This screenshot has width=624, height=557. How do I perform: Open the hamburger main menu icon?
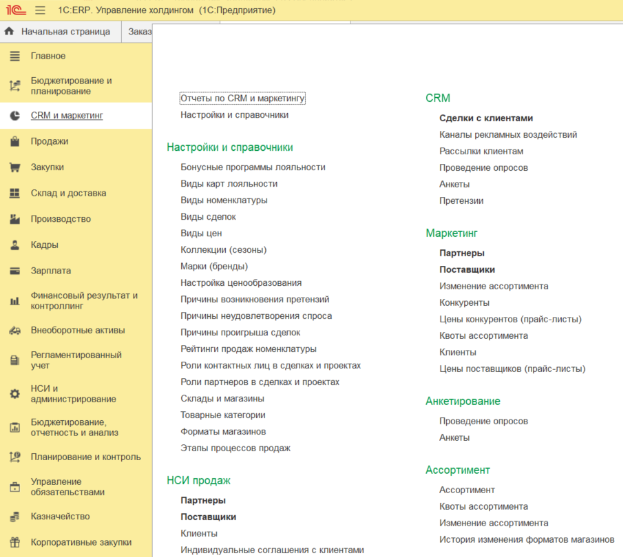pos(40,10)
